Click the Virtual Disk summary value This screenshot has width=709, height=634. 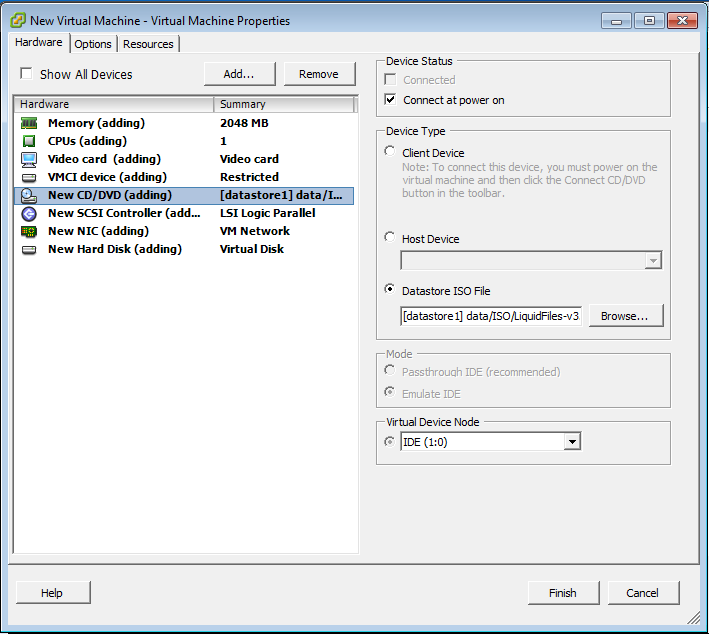coord(252,250)
